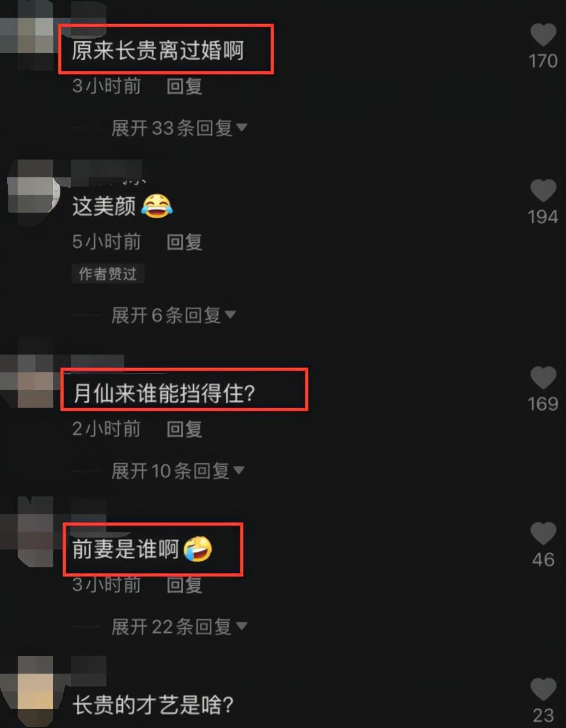Expand the 33 replies
This screenshot has width=566, height=728.
179,128
